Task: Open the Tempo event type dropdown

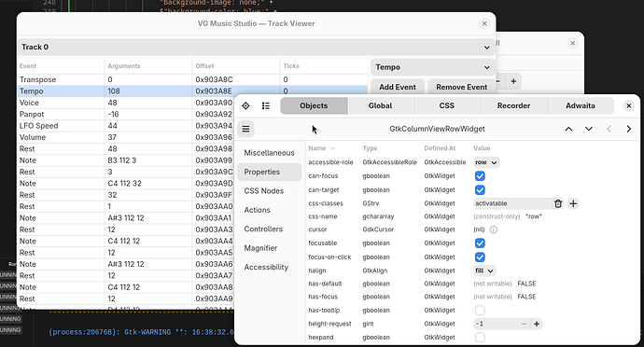Action: (432, 67)
